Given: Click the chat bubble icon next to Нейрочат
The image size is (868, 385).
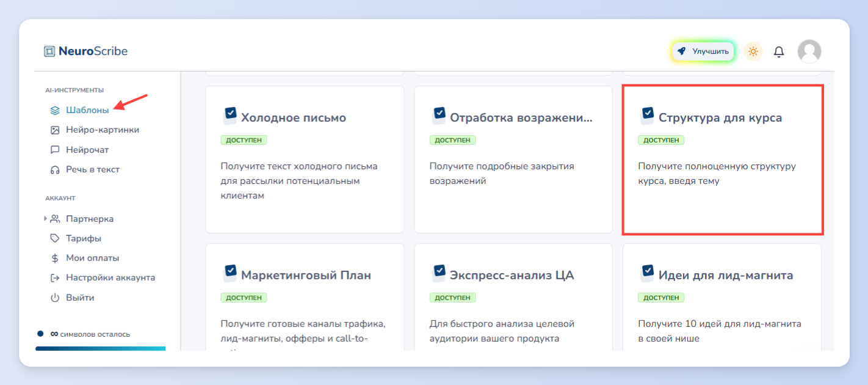Looking at the screenshot, I should (55, 150).
